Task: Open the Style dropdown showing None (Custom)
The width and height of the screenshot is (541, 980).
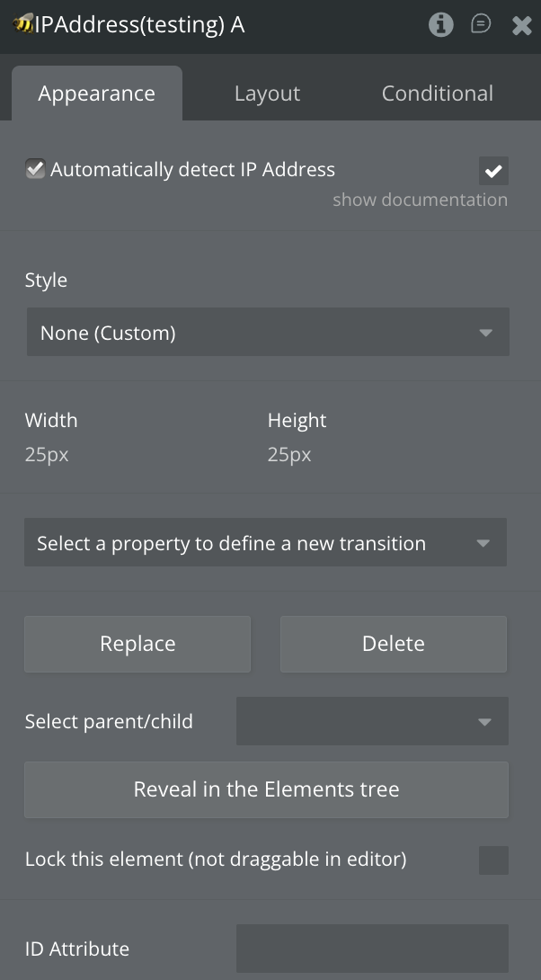Action: (x=268, y=333)
